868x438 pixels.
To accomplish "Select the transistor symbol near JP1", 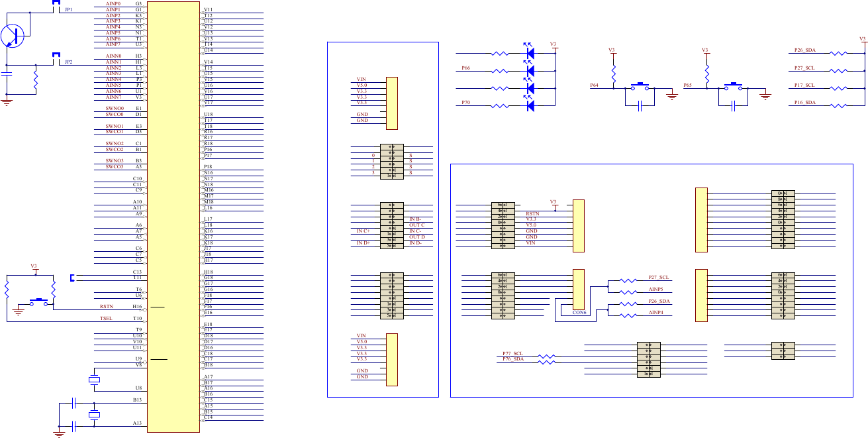I will pyautogui.click(x=13, y=36).
